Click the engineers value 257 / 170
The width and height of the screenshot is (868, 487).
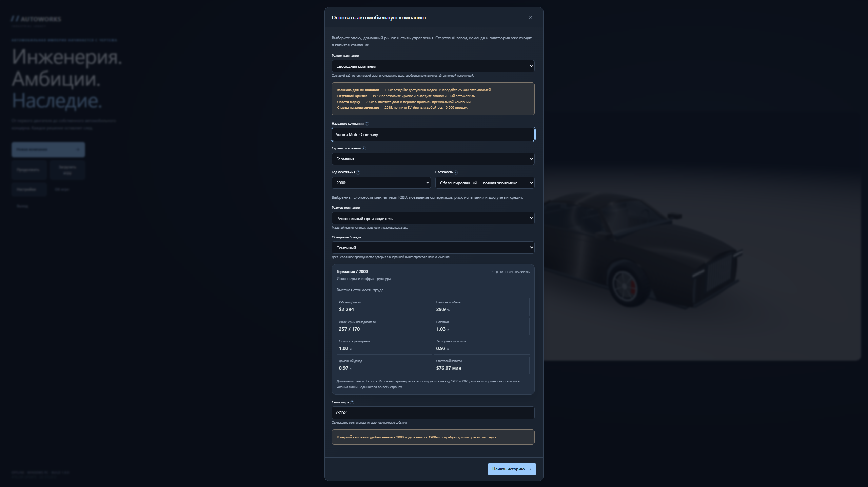pyautogui.click(x=349, y=329)
